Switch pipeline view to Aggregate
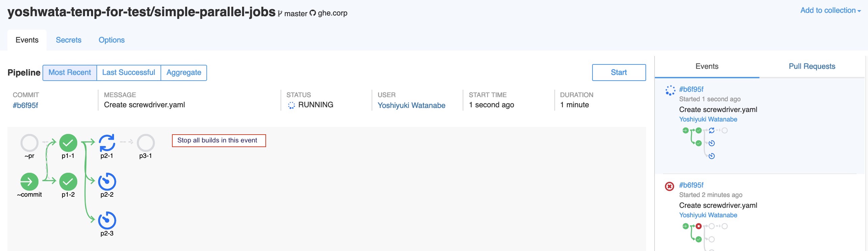 tap(184, 73)
